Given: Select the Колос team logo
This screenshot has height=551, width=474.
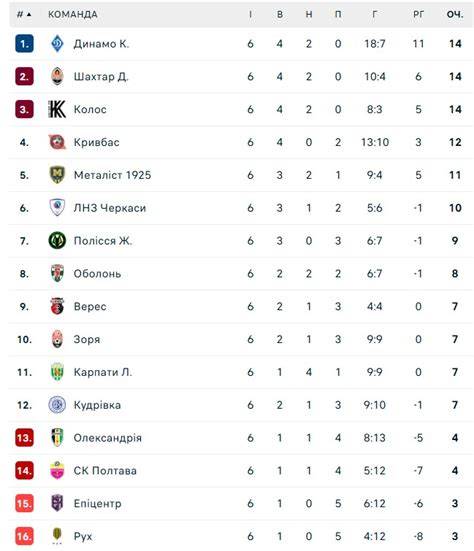Looking at the screenshot, I should pos(57,109).
